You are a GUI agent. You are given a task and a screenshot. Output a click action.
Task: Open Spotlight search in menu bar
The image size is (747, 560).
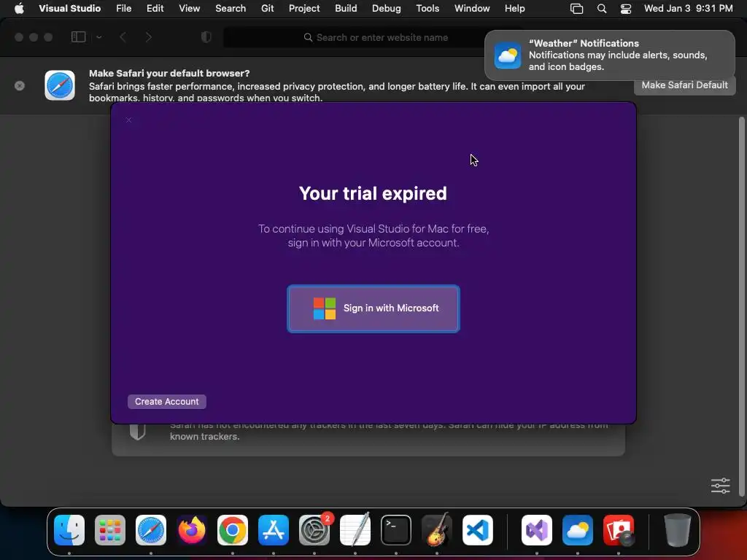(x=602, y=9)
